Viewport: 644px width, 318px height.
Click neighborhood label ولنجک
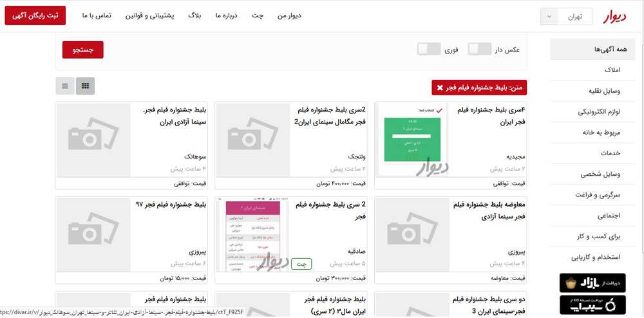[357, 156]
